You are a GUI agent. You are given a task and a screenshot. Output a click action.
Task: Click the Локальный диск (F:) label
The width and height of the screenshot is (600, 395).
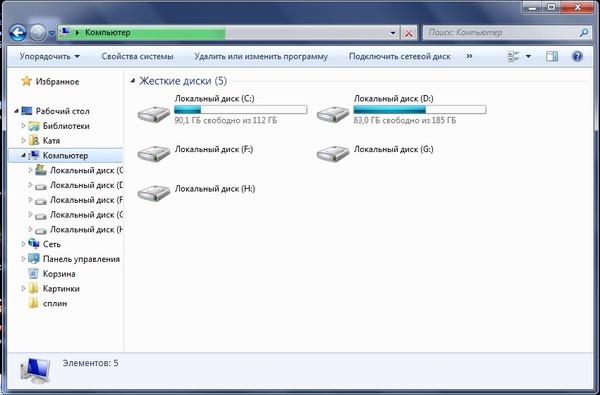coord(214,149)
